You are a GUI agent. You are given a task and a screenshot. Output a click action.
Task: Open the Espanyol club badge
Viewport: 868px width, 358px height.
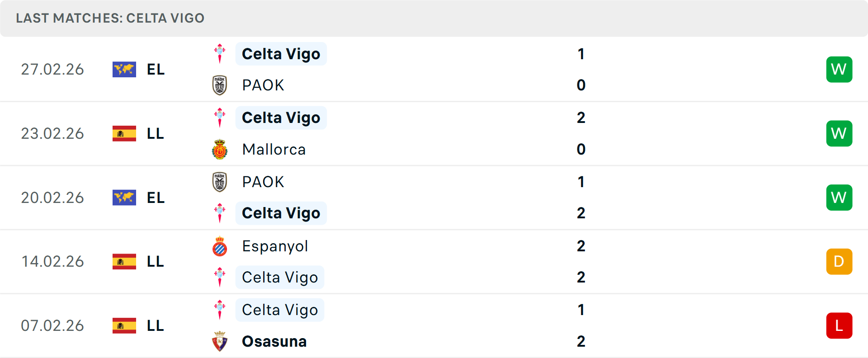pyautogui.click(x=220, y=246)
